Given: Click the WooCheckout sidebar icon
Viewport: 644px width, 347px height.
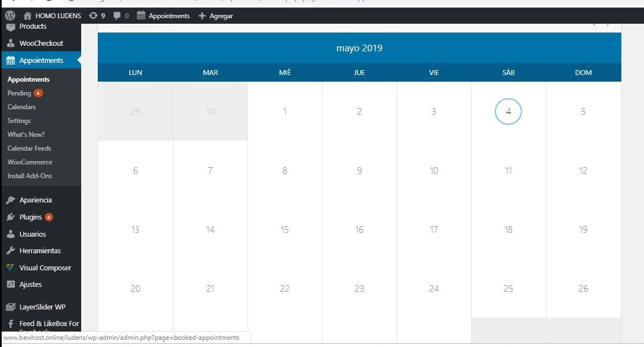Looking at the screenshot, I should click(10, 43).
